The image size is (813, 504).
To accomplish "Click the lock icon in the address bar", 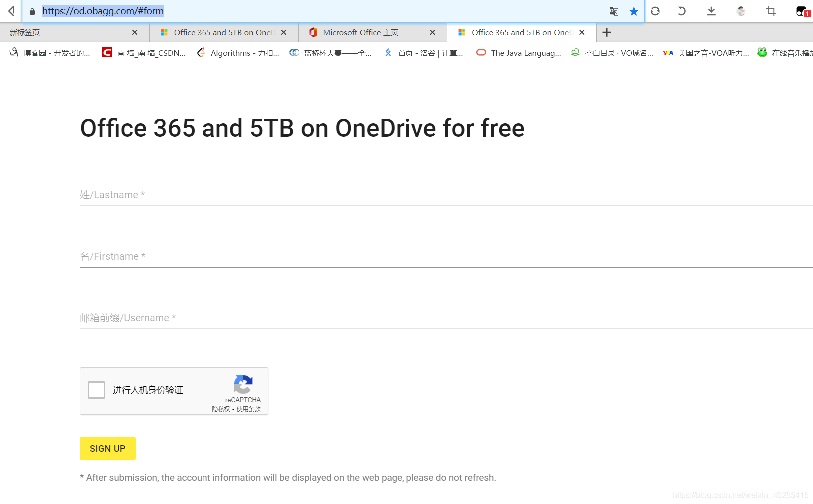I will tap(32, 11).
